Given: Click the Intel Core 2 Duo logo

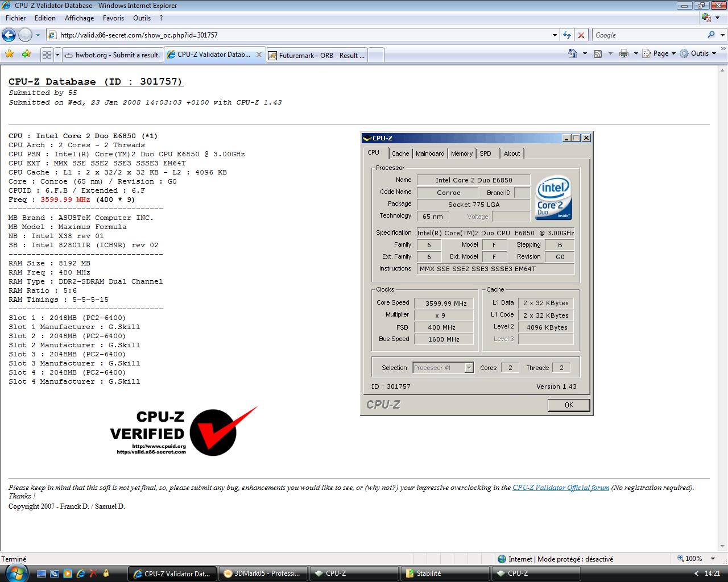Looking at the screenshot, I should pos(553,198).
